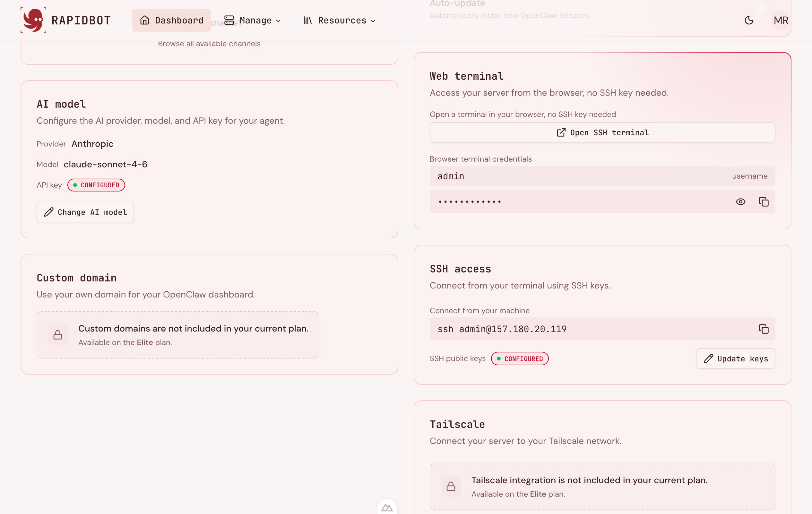The width and height of the screenshot is (812, 514).
Task: Go to the Dashboard tab
Action: point(171,21)
